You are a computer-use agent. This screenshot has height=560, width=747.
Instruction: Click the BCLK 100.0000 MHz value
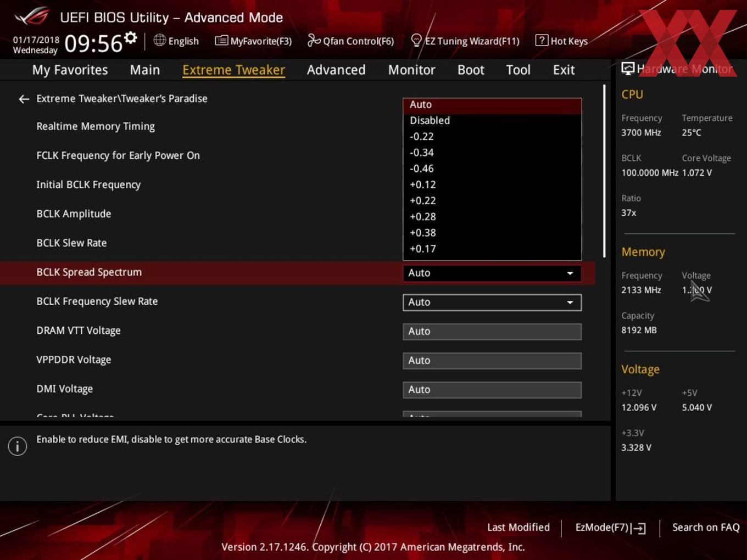[x=650, y=173]
